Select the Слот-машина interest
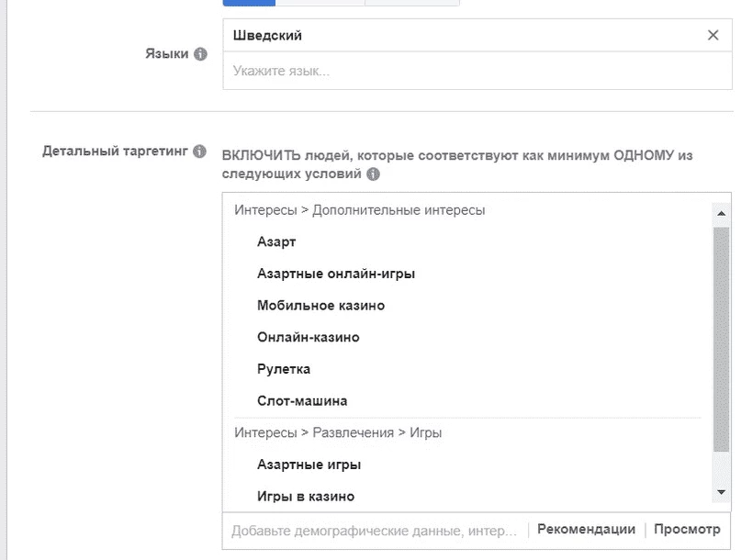The width and height of the screenshot is (741, 560). click(x=302, y=401)
